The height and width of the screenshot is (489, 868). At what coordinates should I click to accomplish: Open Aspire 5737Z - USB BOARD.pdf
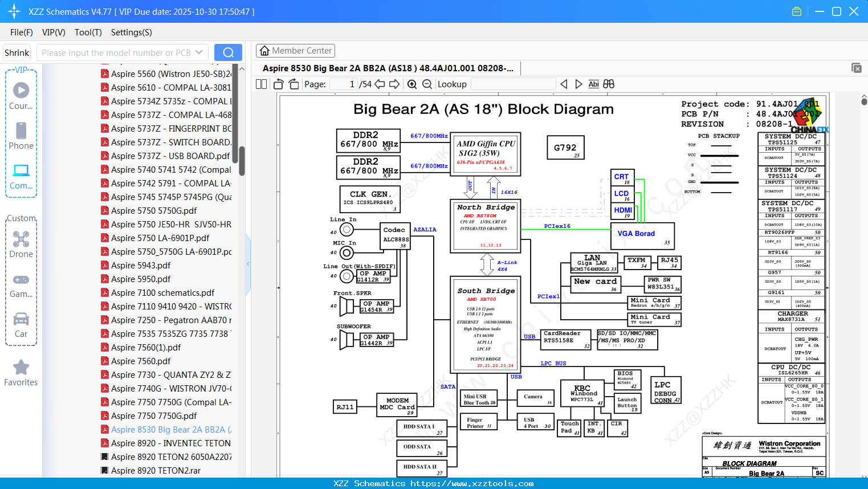pyautogui.click(x=171, y=156)
